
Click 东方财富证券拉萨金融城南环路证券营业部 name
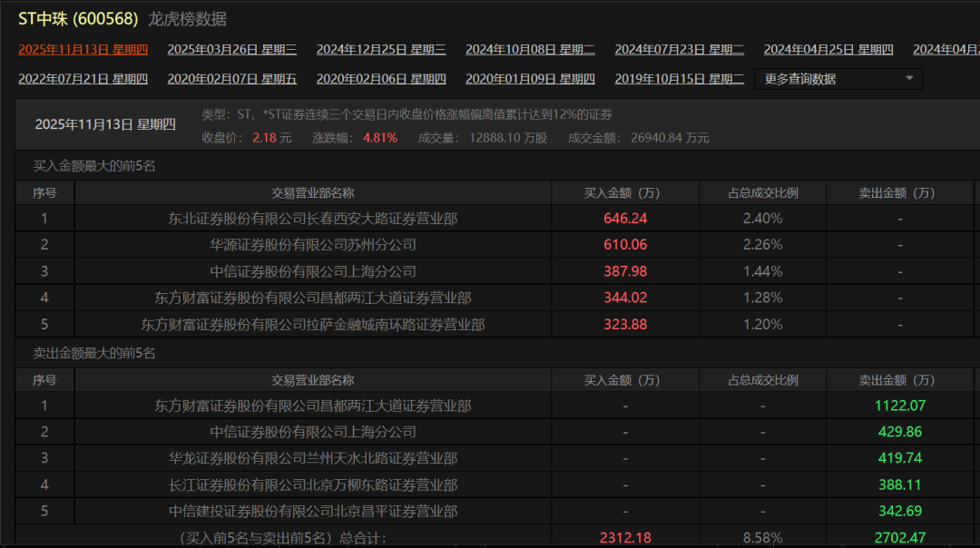[312, 325]
